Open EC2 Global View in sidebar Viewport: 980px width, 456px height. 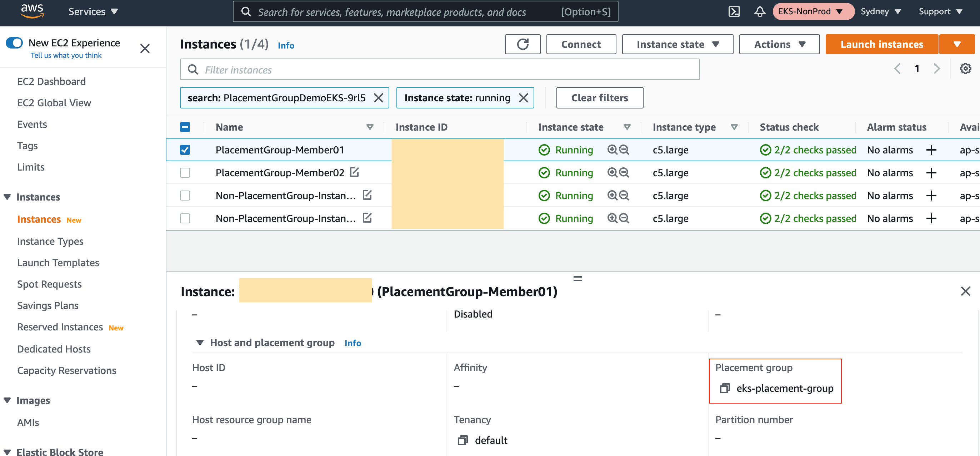pyautogui.click(x=54, y=103)
